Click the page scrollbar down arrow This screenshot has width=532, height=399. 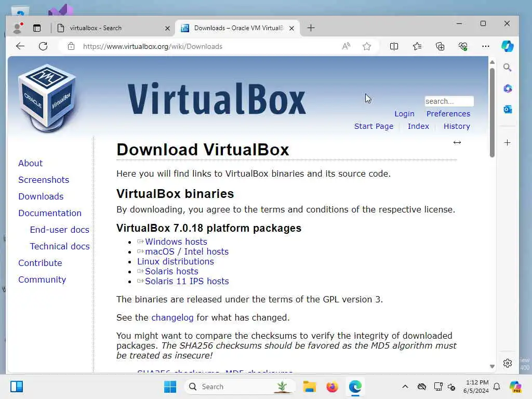[x=492, y=366]
